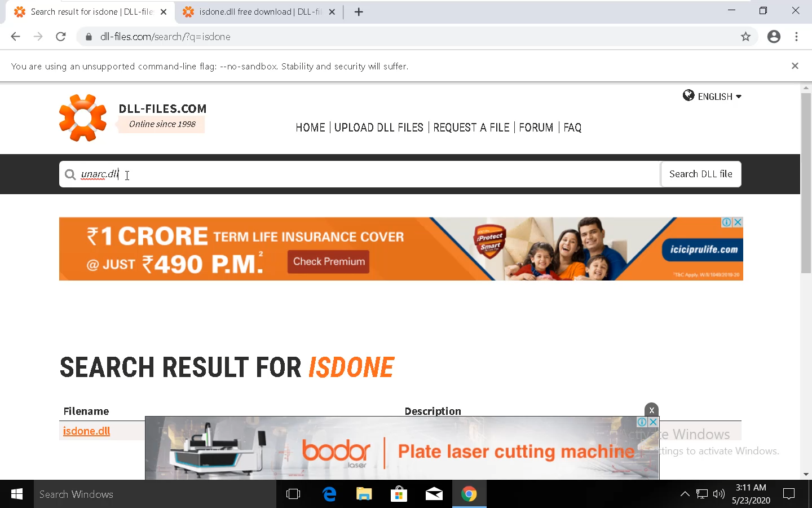Open the Chrome profile avatar
The width and height of the screenshot is (812, 508).
coord(774,37)
